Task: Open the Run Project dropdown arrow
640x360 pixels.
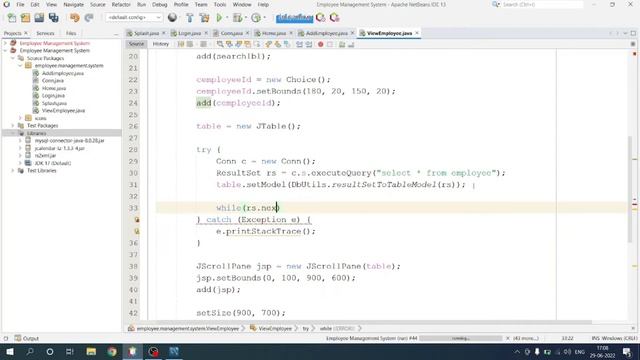Action: (227, 18)
